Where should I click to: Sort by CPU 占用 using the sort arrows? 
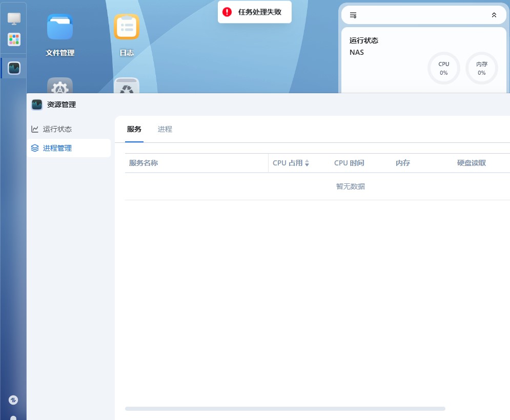[307, 163]
